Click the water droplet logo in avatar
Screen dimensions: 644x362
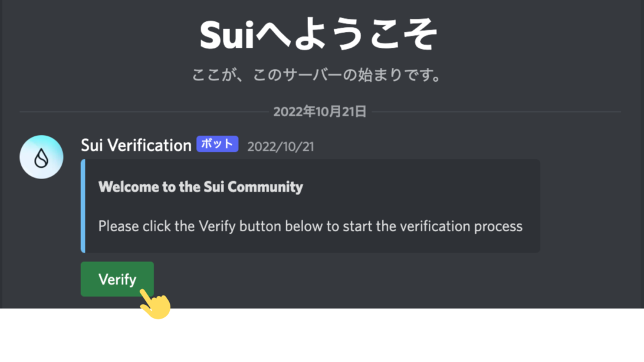[42, 158]
